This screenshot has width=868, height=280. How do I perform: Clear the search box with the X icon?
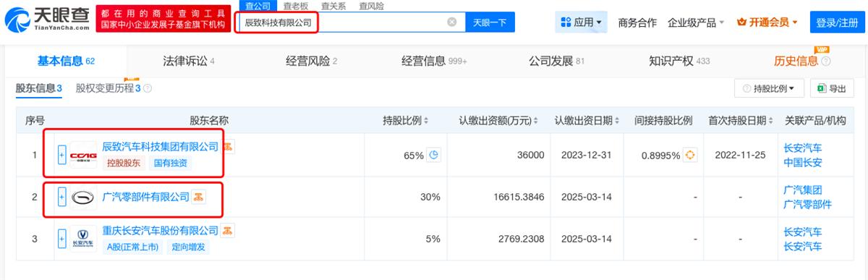coord(452,22)
